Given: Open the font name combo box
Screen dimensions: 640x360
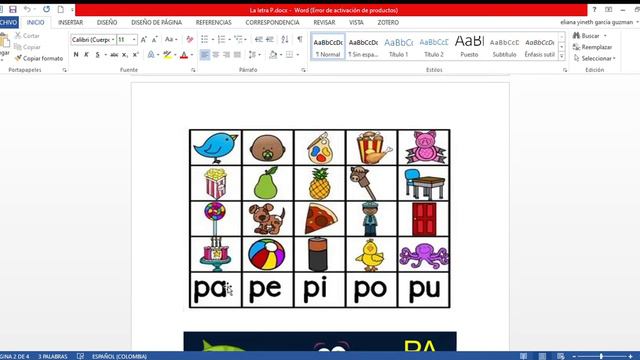Looking at the screenshot, I should [x=93, y=40].
